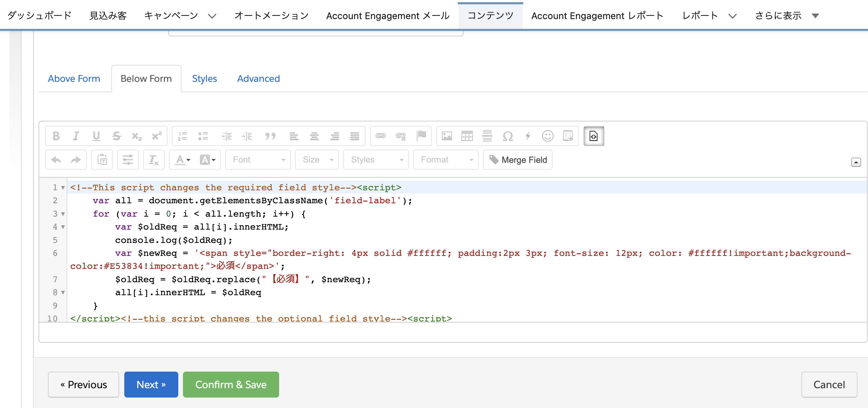
Task: Open the Advanced tab
Action: point(258,79)
